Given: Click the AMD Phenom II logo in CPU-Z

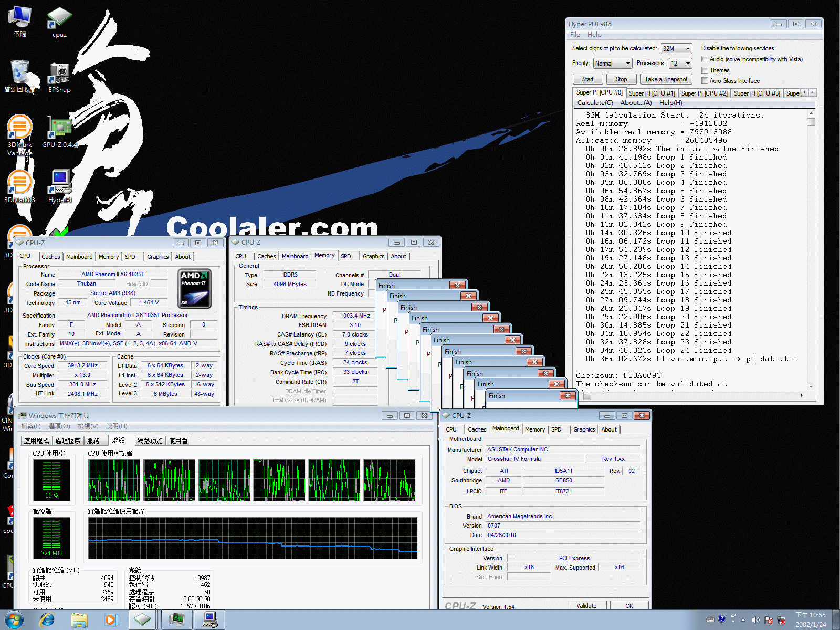Looking at the screenshot, I should click(195, 288).
